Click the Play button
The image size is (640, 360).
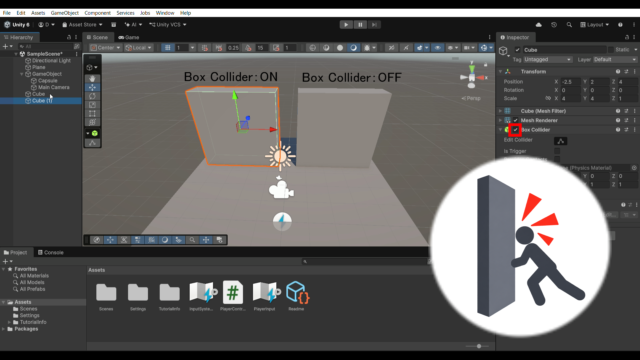tap(346, 24)
